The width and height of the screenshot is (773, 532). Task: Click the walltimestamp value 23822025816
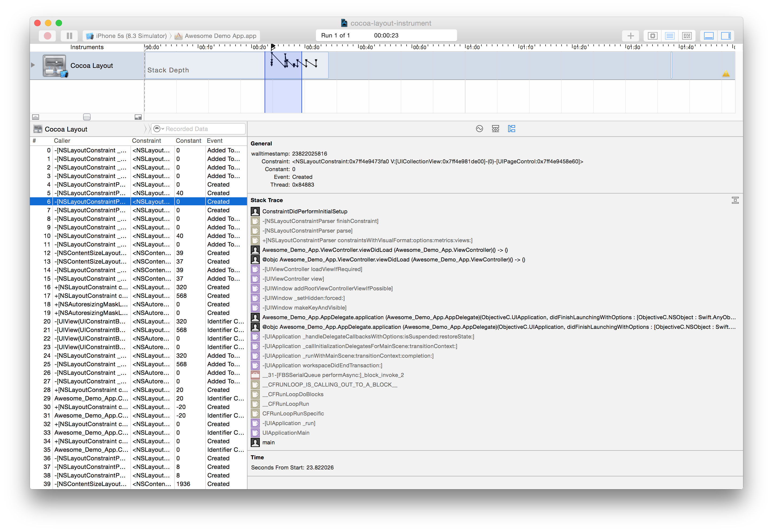tap(309, 154)
